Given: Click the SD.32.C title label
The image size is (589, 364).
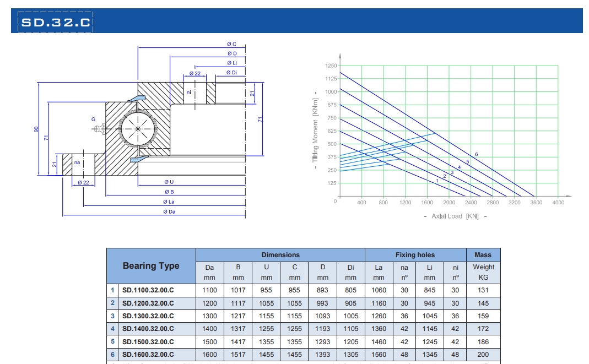Looking at the screenshot, I should [55, 22].
